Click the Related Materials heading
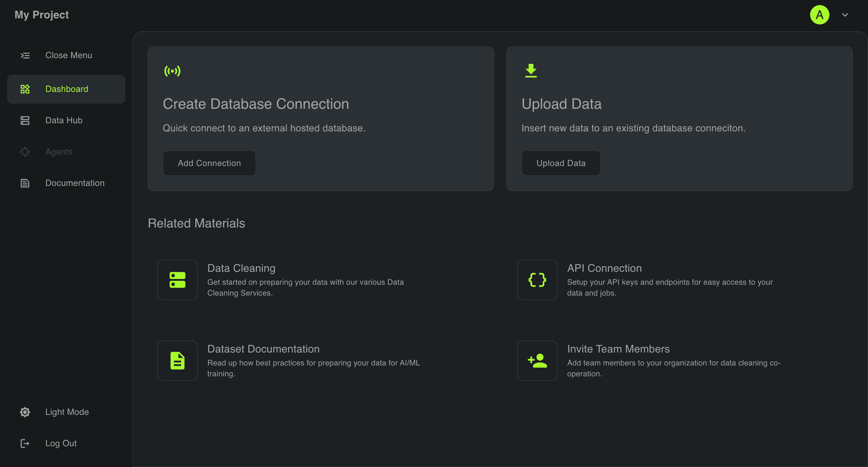 coord(197,223)
